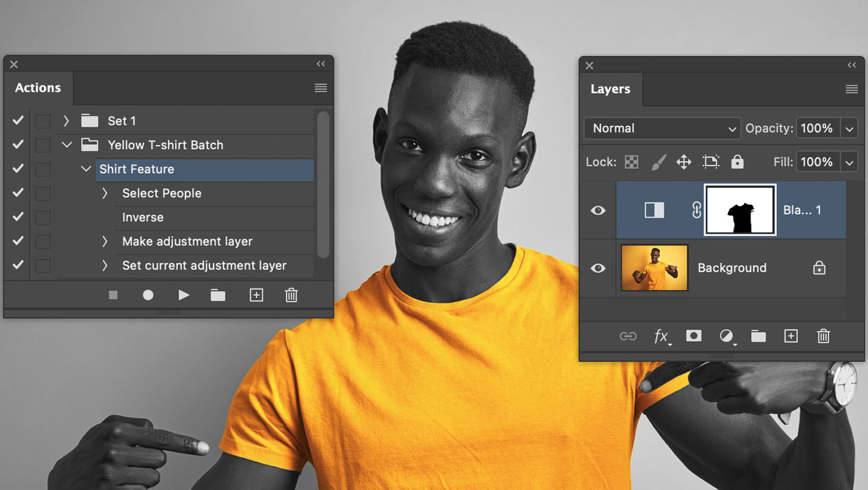Open Fill slider dropdown arrow

pos(850,162)
